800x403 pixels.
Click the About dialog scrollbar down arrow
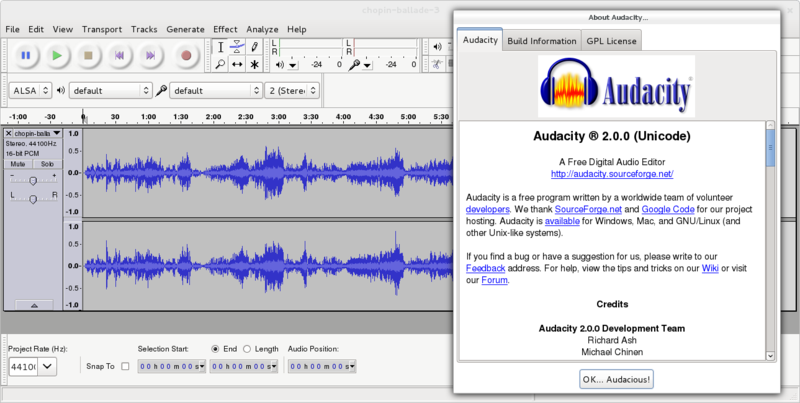pos(770,356)
